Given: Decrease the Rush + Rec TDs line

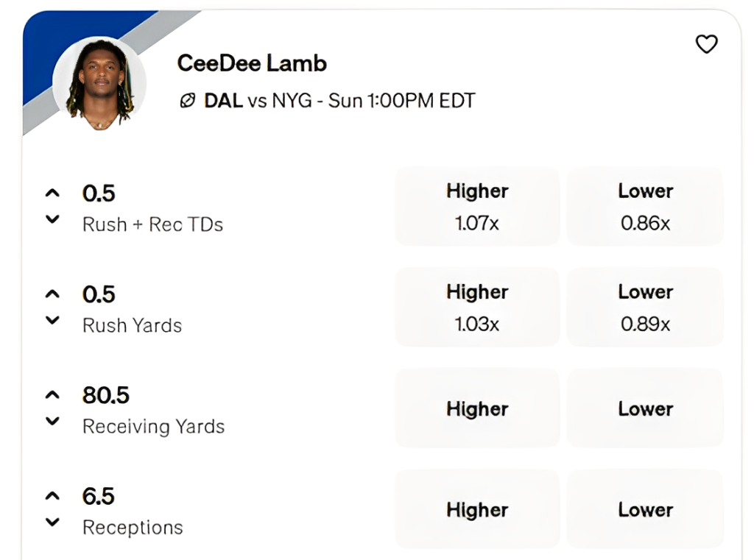Looking at the screenshot, I should (52, 219).
